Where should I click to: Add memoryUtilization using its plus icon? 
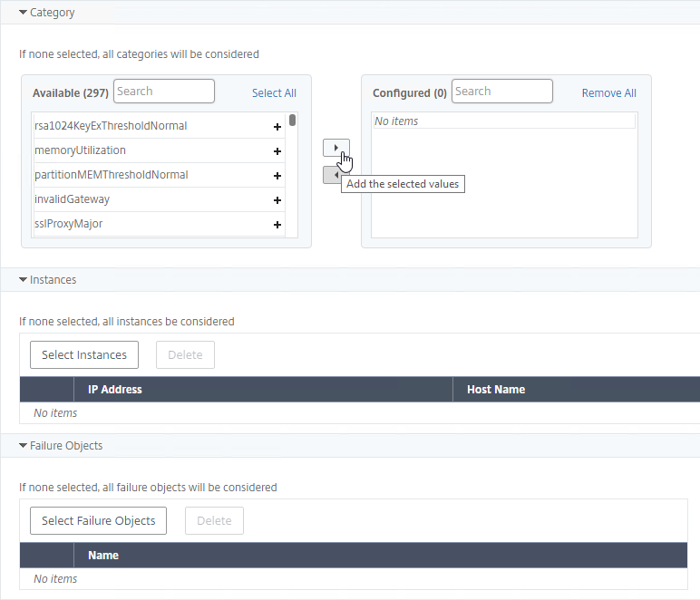(x=277, y=151)
